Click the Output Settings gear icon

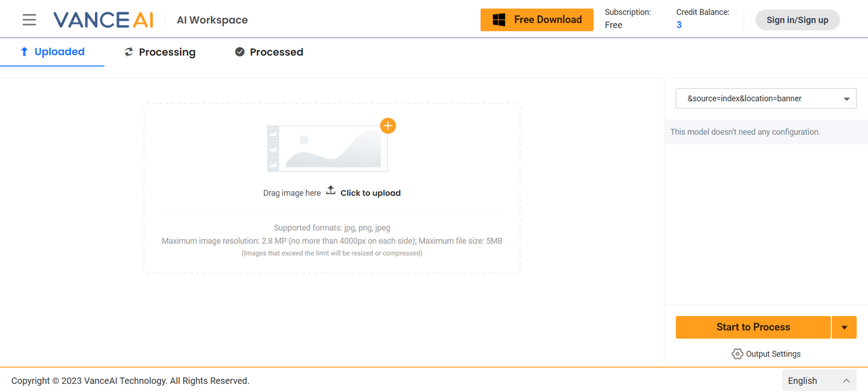click(x=737, y=354)
